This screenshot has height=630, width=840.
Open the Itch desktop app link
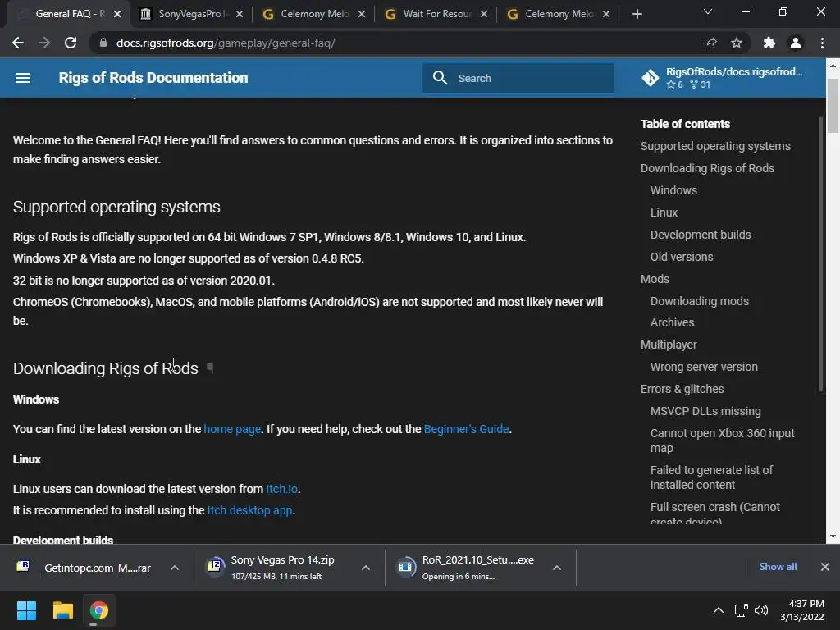tap(249, 510)
